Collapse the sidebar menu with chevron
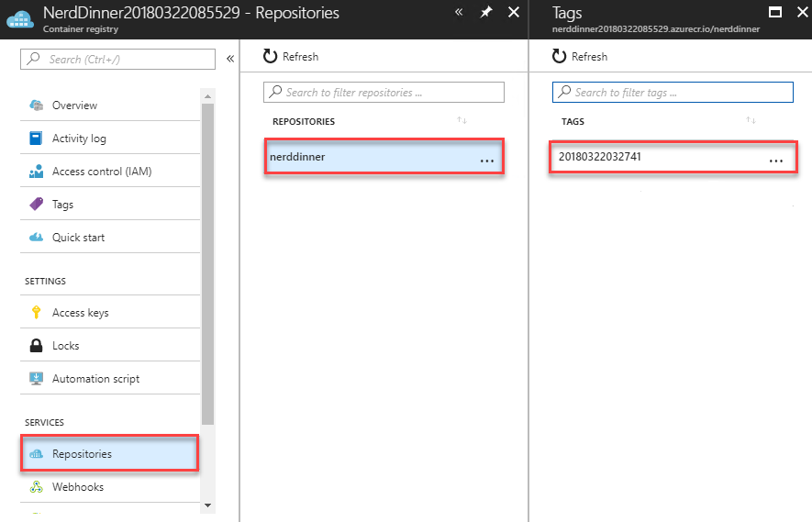 point(230,59)
